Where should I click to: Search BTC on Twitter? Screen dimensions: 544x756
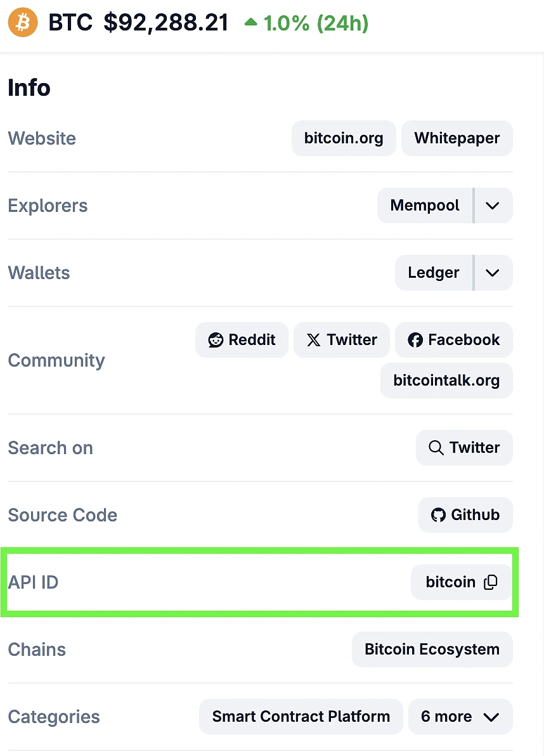(x=464, y=447)
